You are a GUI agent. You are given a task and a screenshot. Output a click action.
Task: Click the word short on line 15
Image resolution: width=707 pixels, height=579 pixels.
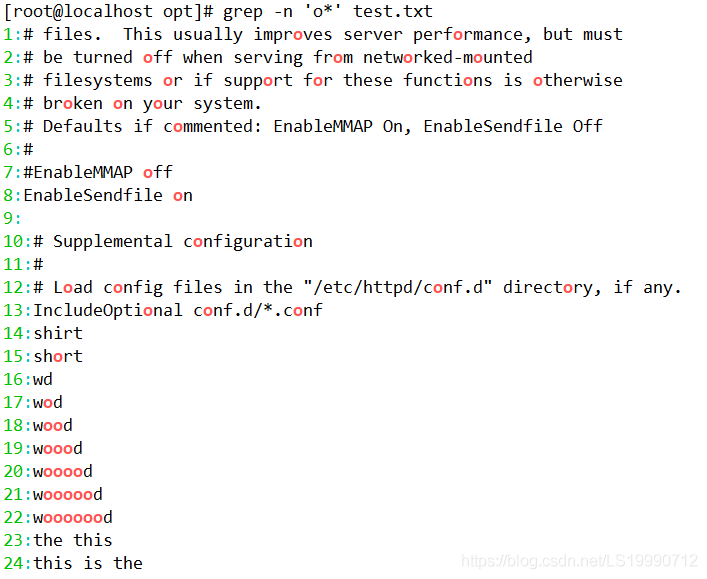[58, 356]
